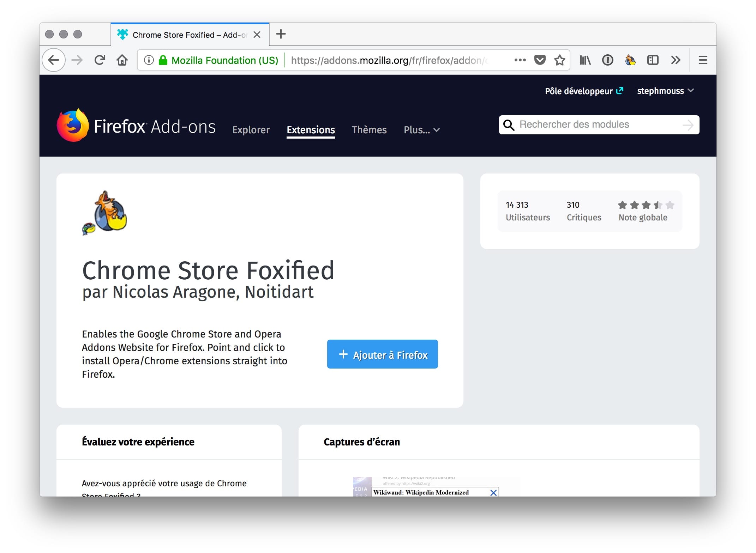
Task: Expand the stephmouss account dropdown
Action: point(665,91)
